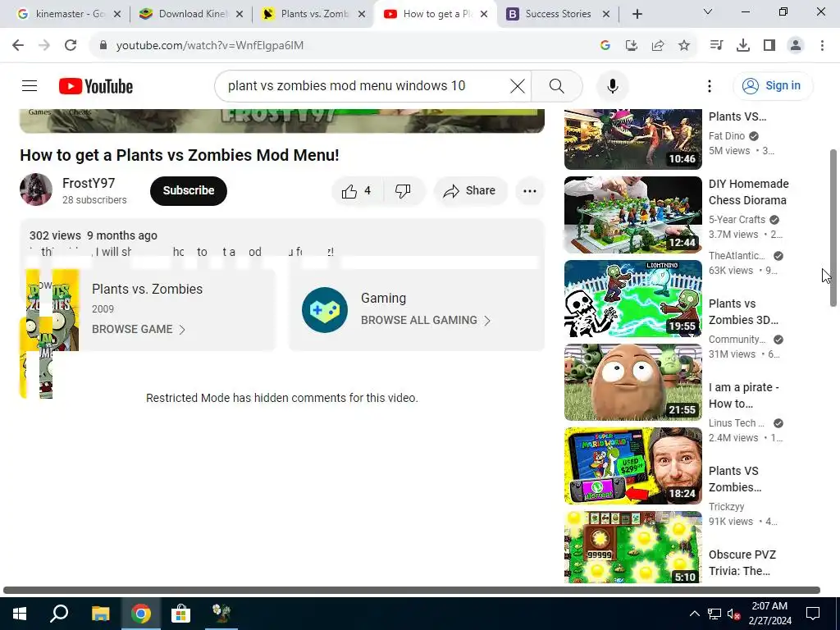Open Windows Start menu

pyautogui.click(x=20, y=614)
